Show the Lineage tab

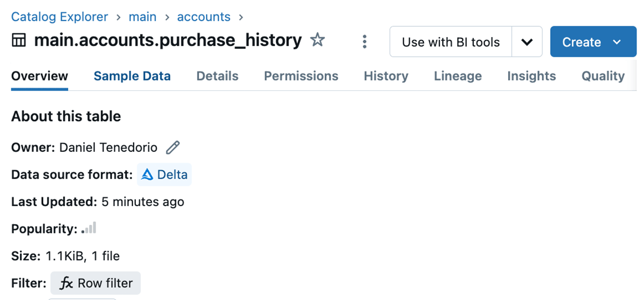point(458,76)
